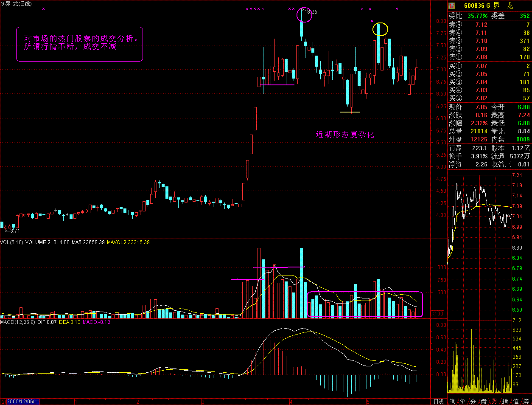The height and width of the screenshot is (405, 532).
Task: Open the 值 tab
Action: [515, 401]
